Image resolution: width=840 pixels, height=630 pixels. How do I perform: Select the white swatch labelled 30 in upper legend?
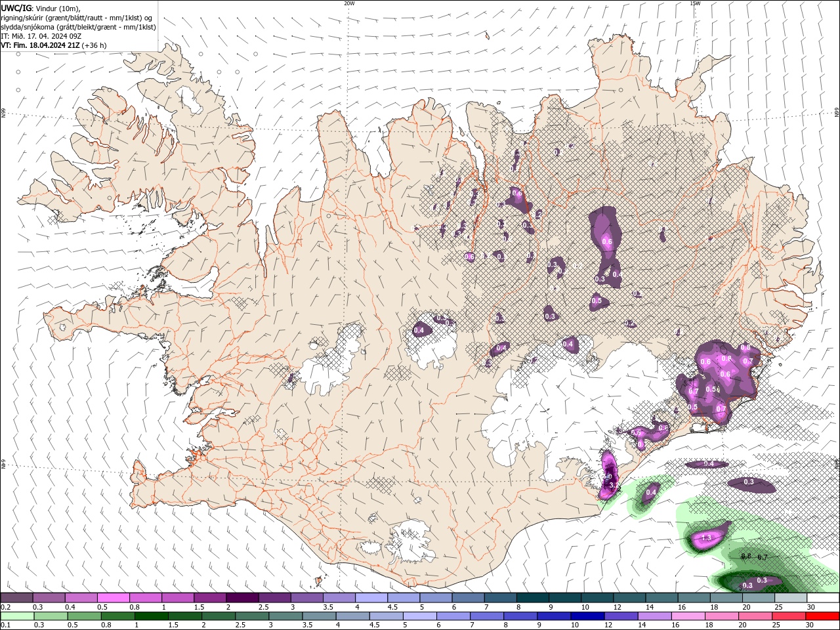(x=824, y=598)
